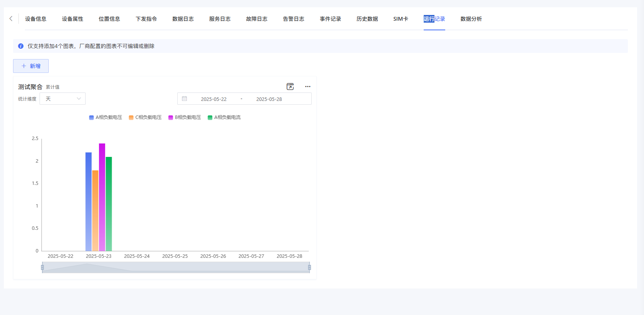Switch to the 设备信息 tab

point(36,19)
